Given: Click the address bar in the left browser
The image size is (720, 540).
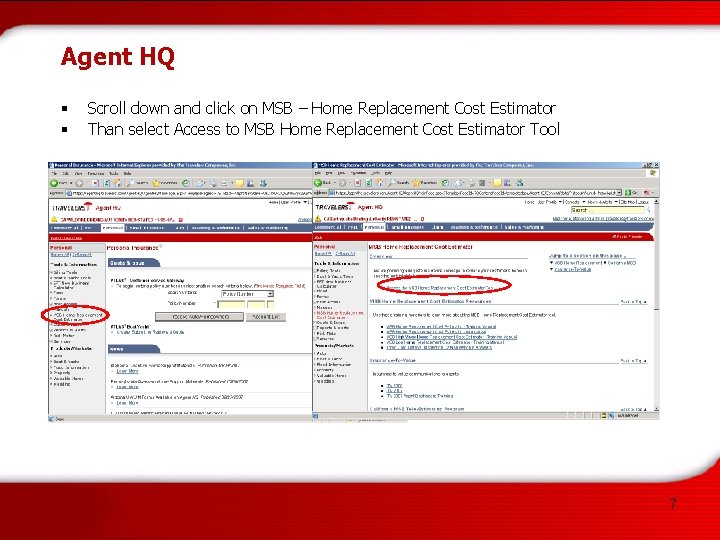Looking at the screenshot, I should point(188,193).
